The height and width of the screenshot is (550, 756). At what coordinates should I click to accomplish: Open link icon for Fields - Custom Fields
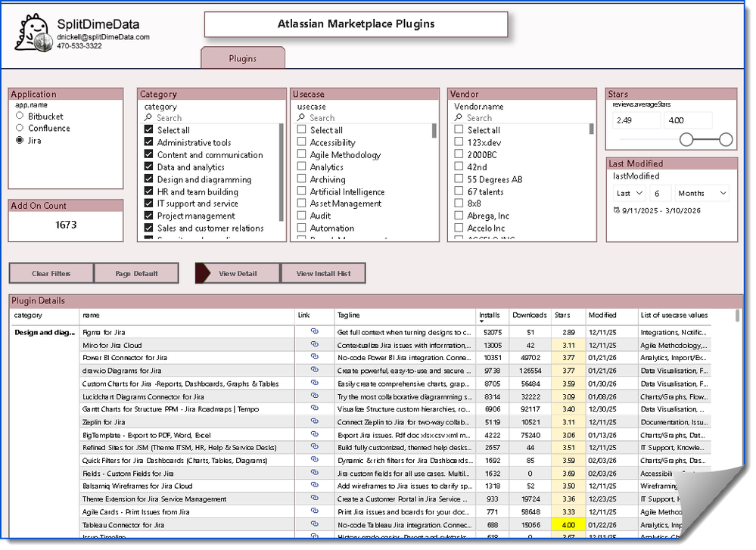[314, 472]
